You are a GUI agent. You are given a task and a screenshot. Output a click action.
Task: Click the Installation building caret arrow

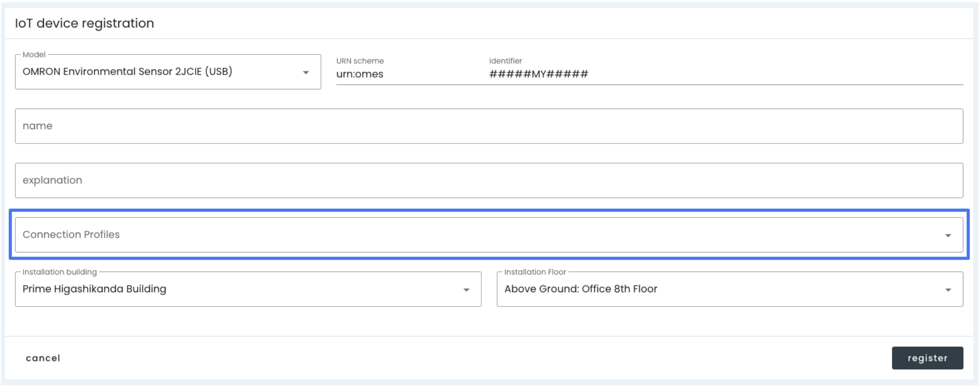click(466, 290)
